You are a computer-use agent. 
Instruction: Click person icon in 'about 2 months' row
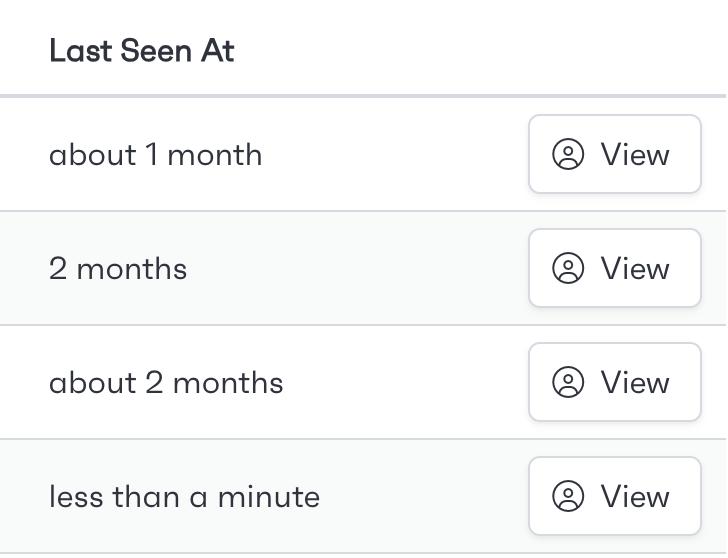[568, 382]
